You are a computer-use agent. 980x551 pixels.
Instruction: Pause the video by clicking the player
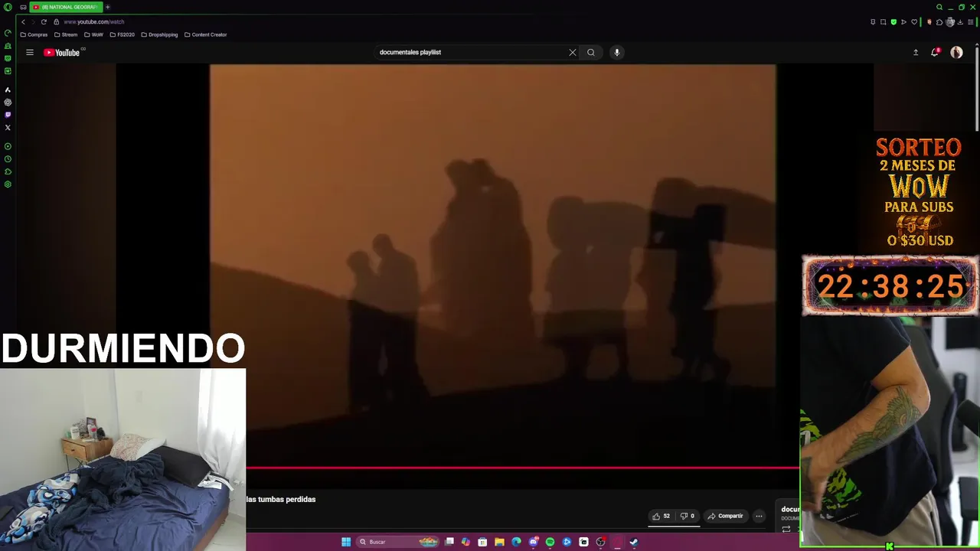(x=492, y=264)
